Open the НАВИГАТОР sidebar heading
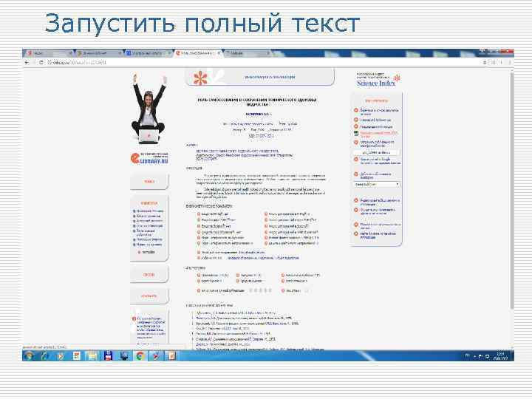Screen dimensions: 532x399 [x=149, y=203]
